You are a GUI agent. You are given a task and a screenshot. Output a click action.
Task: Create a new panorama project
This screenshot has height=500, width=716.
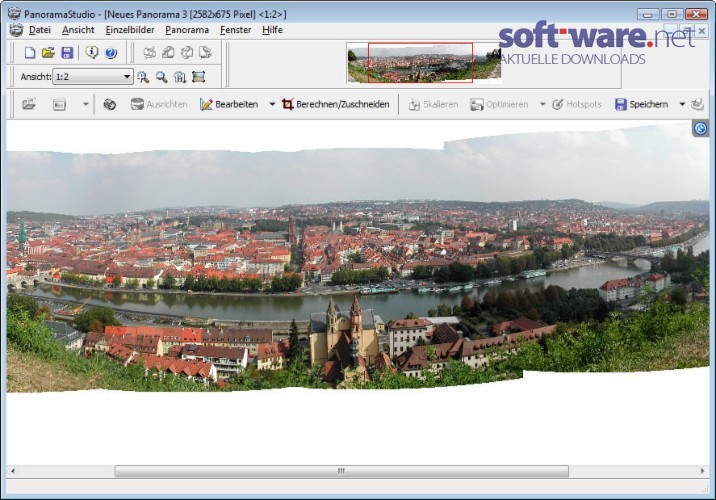point(30,53)
